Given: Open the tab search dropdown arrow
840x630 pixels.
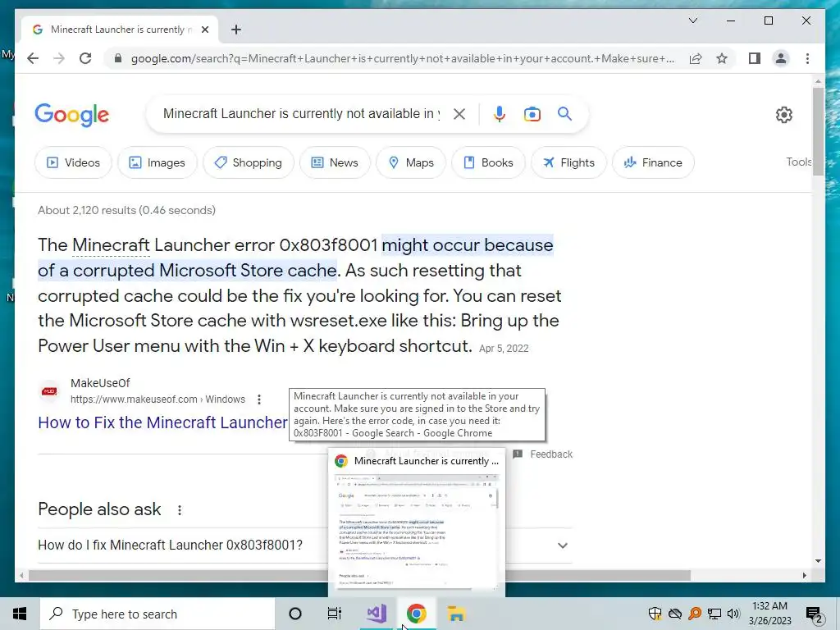Looking at the screenshot, I should pos(692,21).
